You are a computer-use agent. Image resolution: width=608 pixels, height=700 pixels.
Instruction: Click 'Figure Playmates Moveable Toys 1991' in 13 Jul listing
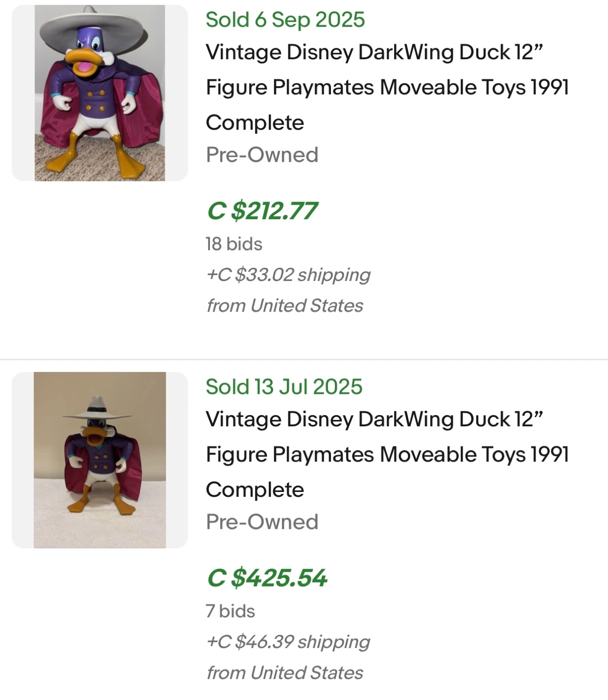pos(387,455)
